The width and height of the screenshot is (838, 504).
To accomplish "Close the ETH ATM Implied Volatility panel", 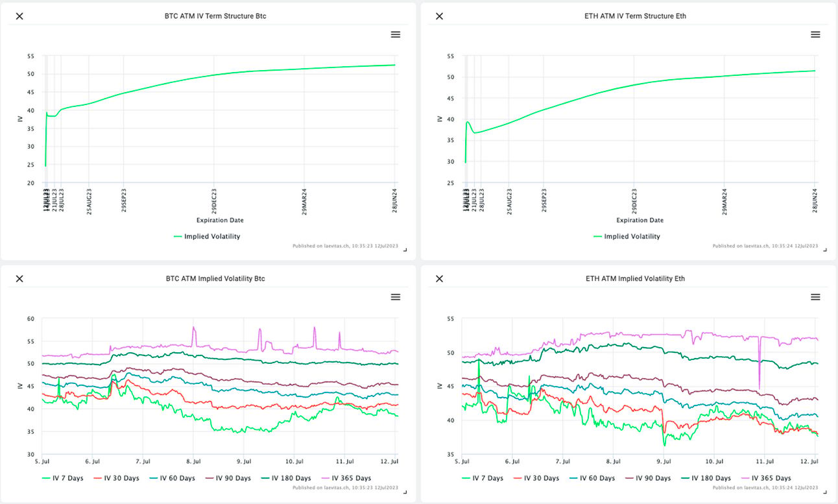I will [439, 278].
